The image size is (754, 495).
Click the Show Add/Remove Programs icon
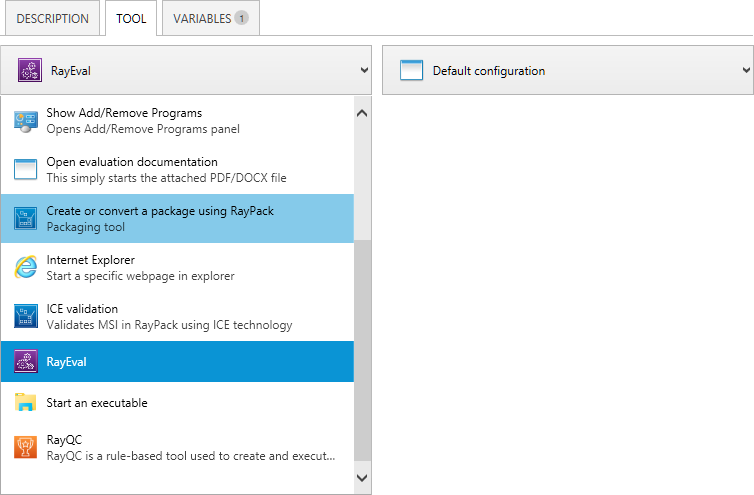(x=25, y=120)
